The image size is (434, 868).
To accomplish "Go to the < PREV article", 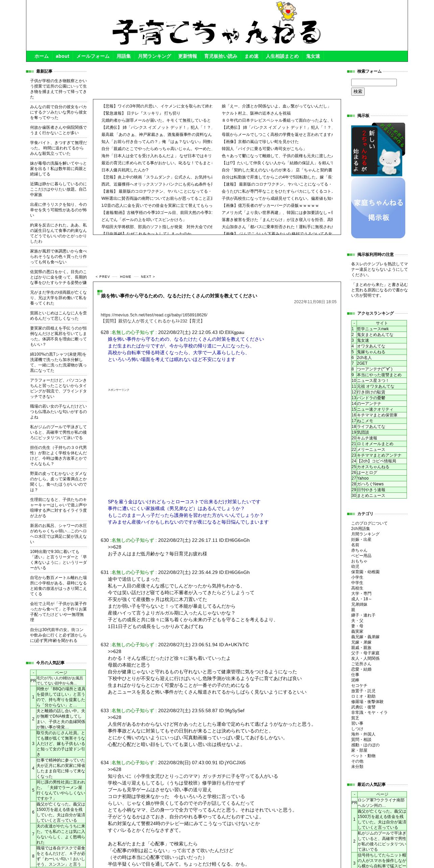I will [103, 276].
